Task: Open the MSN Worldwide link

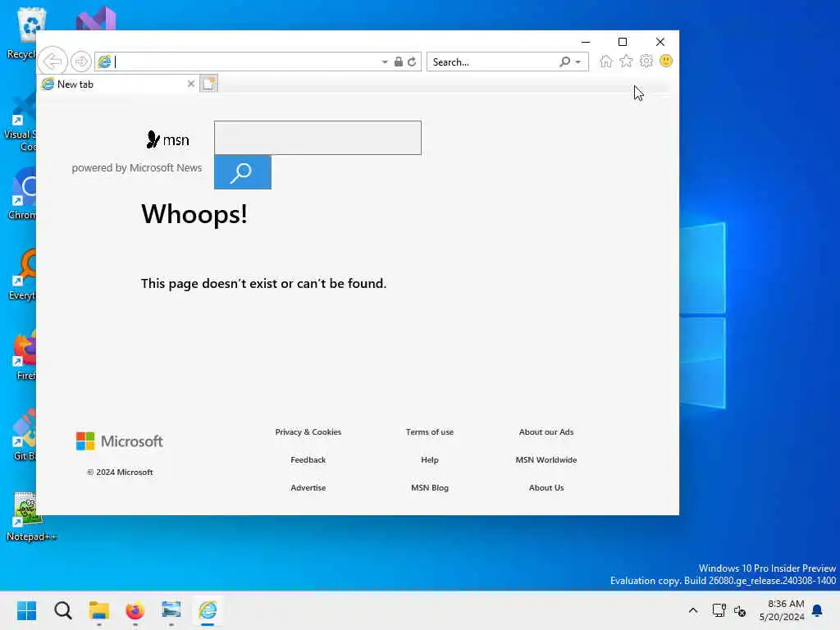Action: [546, 459]
